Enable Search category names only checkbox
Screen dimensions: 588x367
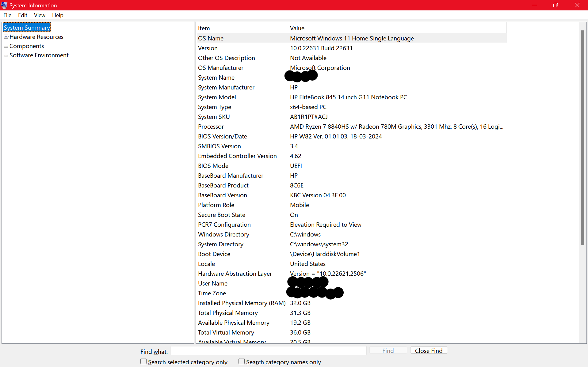[242, 361]
